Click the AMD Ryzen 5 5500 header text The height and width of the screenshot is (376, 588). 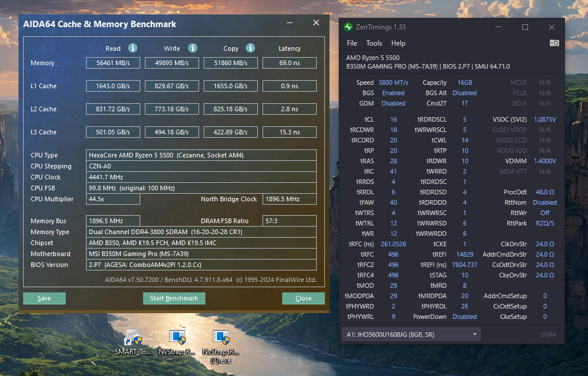tap(373, 58)
